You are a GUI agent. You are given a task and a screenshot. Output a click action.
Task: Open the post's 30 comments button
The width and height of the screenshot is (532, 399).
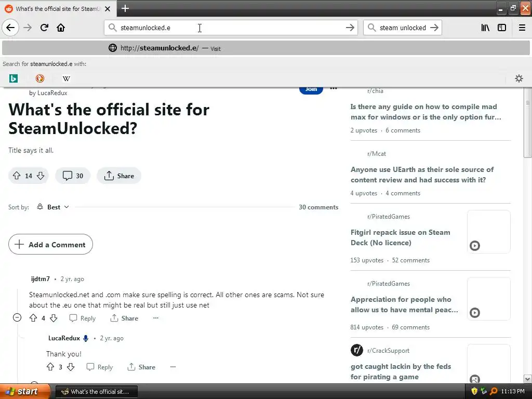(x=73, y=176)
